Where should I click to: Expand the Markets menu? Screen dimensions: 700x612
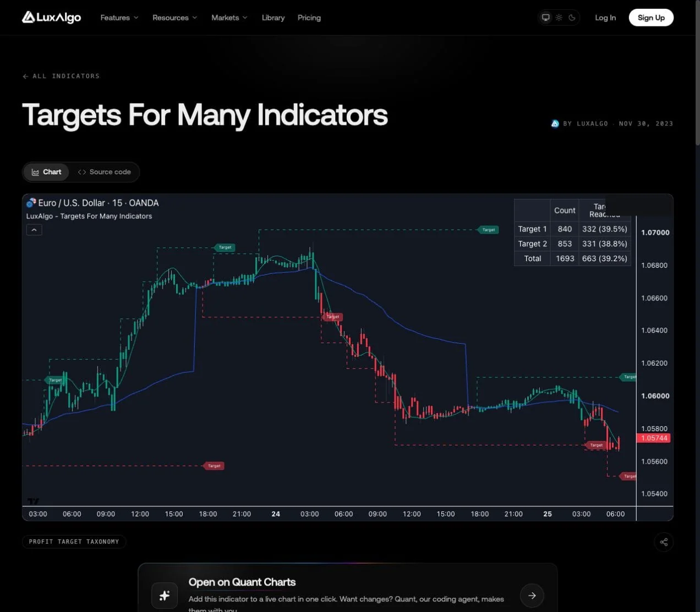tap(229, 18)
